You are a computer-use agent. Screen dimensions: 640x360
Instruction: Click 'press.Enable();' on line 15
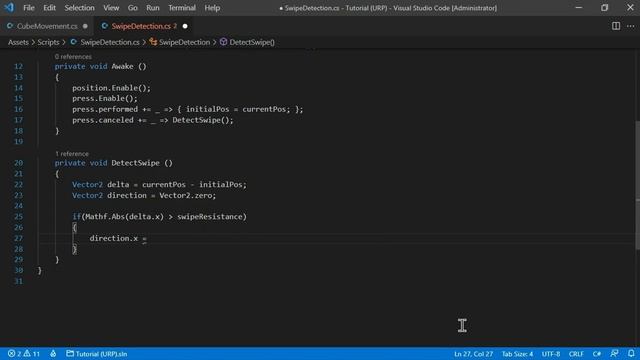(x=105, y=98)
